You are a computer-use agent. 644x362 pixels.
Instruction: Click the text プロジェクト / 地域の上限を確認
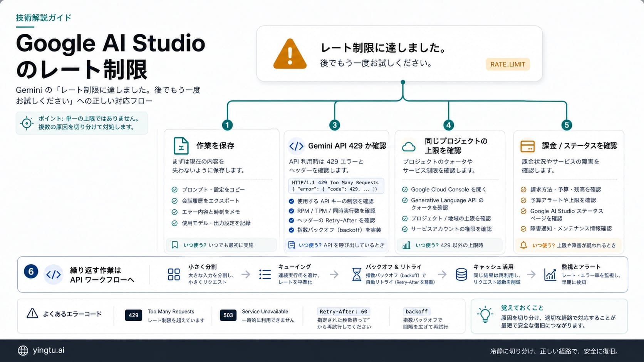(451, 219)
